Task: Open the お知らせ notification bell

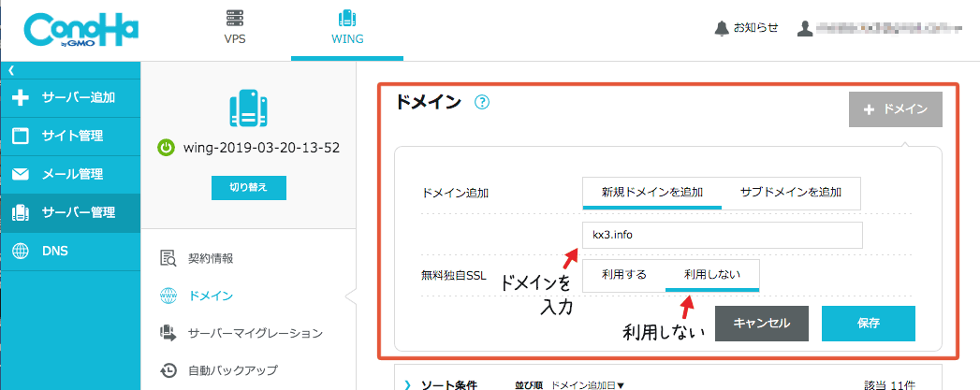Action: pos(722,28)
